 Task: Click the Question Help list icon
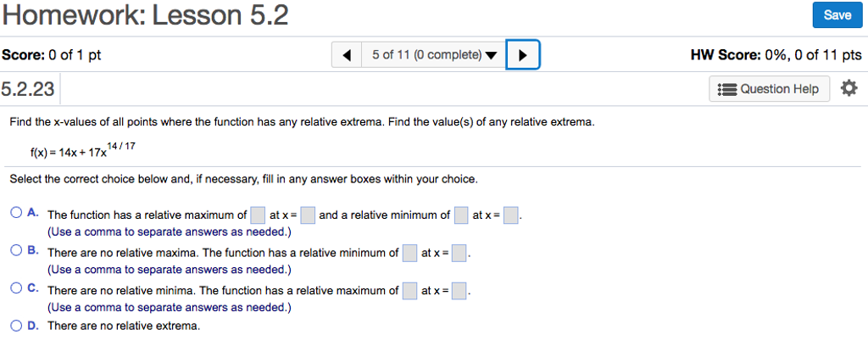click(726, 89)
